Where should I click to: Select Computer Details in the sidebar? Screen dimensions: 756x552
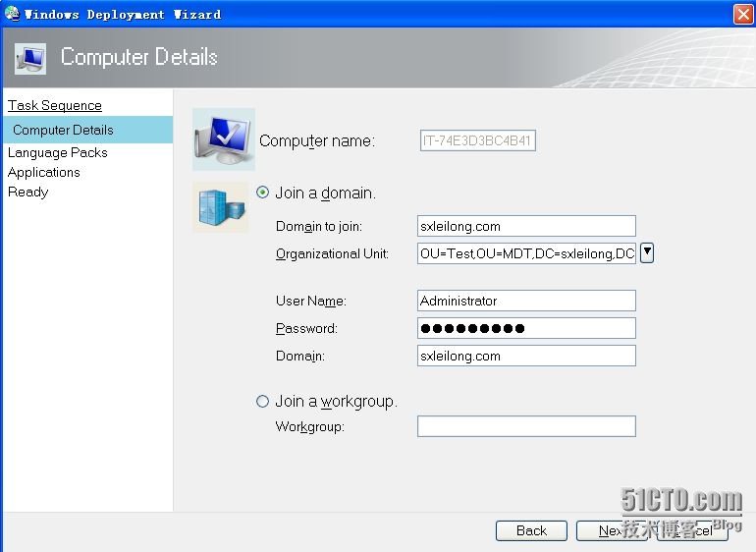[x=87, y=130]
